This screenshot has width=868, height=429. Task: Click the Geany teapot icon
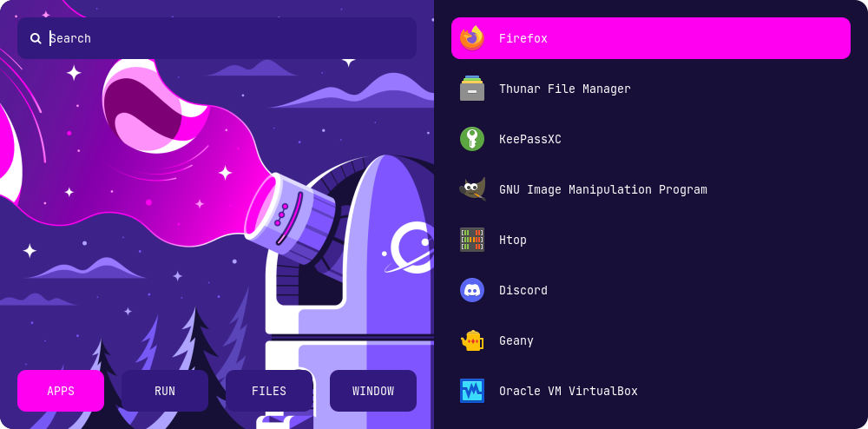[472, 340]
